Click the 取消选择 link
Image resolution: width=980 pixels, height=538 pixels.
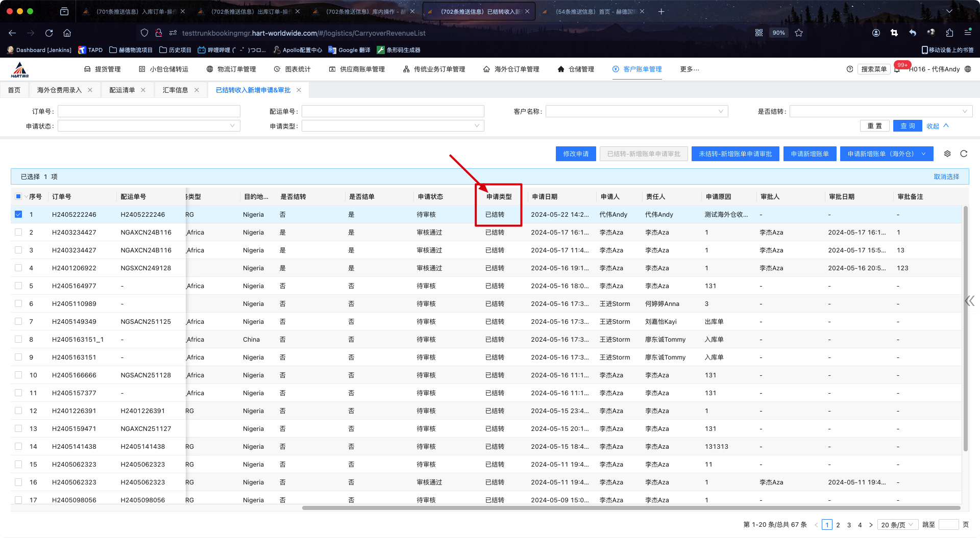pos(946,177)
